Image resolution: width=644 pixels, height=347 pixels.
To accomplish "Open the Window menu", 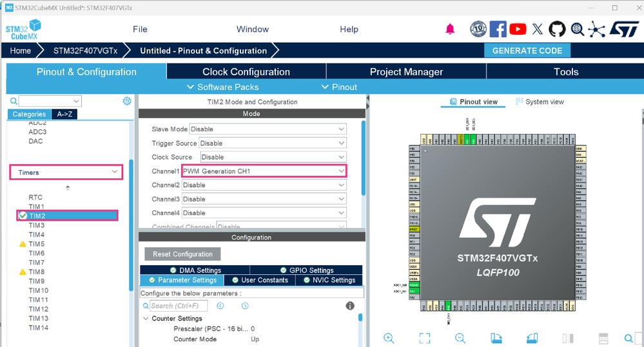I will coord(253,29).
